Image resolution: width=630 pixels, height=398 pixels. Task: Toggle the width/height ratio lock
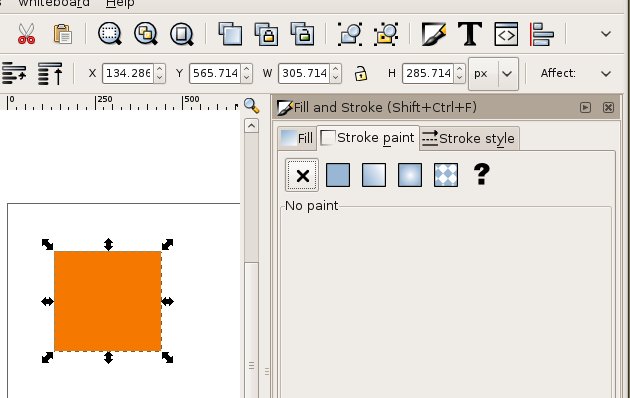pos(361,74)
